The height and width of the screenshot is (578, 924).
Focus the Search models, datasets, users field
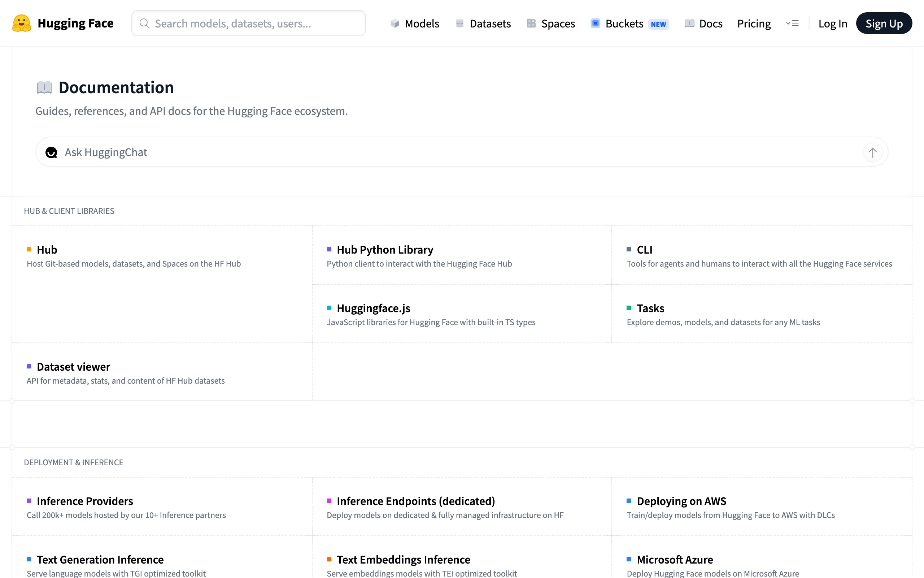(249, 23)
